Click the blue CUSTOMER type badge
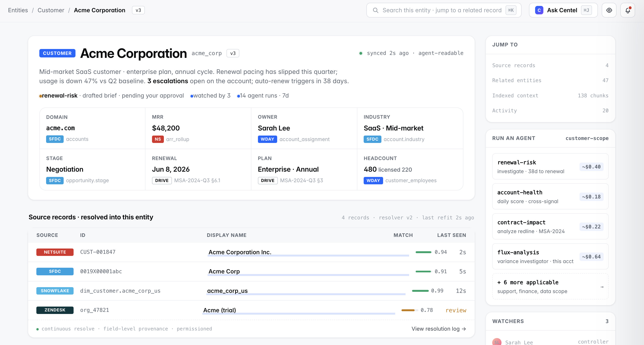The image size is (644, 345). pyautogui.click(x=57, y=53)
